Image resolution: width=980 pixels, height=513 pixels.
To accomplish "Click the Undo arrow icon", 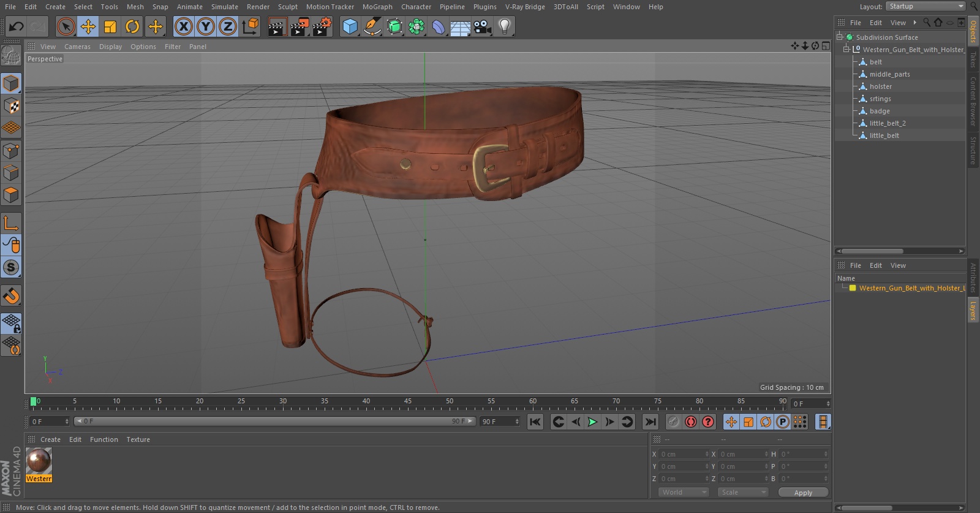I will coord(17,26).
